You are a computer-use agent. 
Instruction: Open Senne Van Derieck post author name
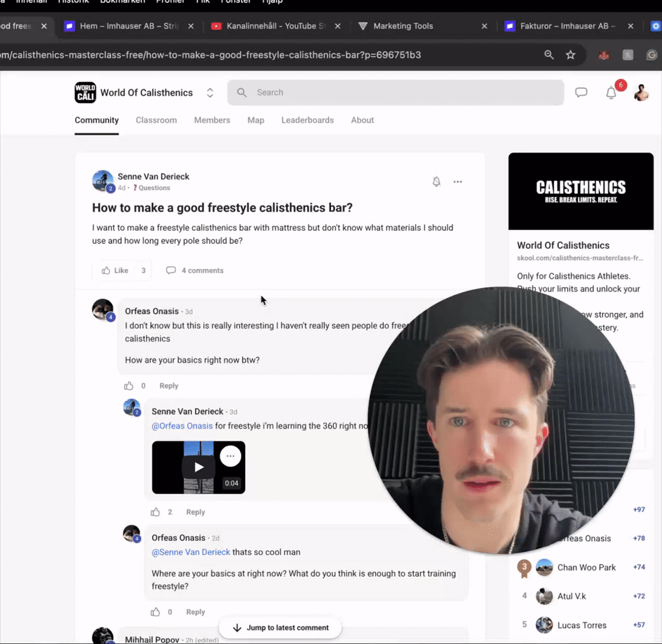point(153,177)
